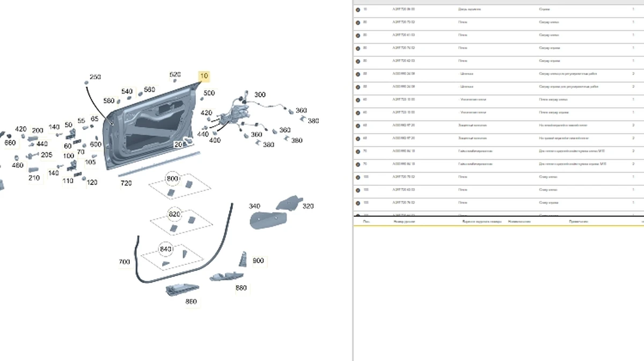Click info icon in second table row
The width and height of the screenshot is (644, 361).
click(358, 22)
